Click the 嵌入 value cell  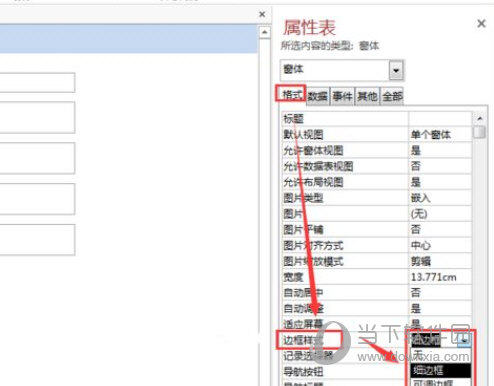coord(440,198)
